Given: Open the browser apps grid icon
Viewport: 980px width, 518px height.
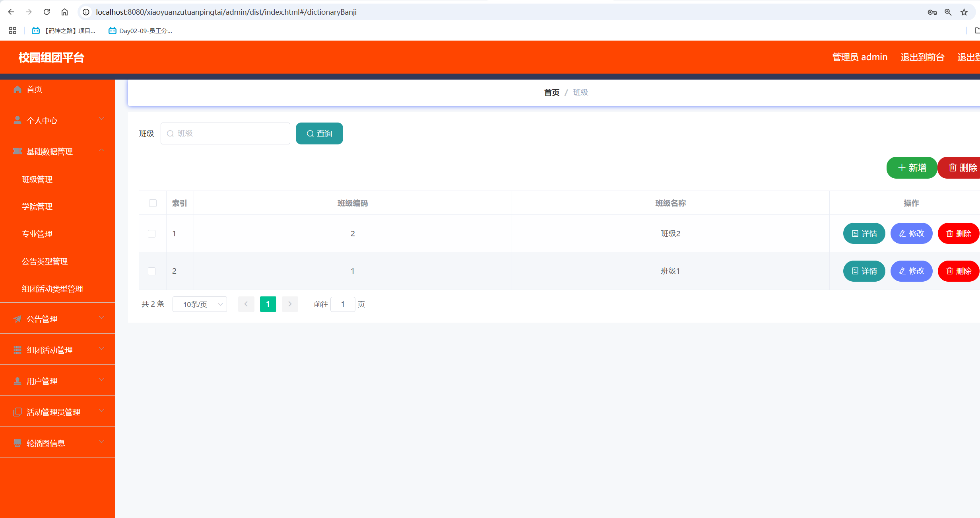Looking at the screenshot, I should pos(13,31).
